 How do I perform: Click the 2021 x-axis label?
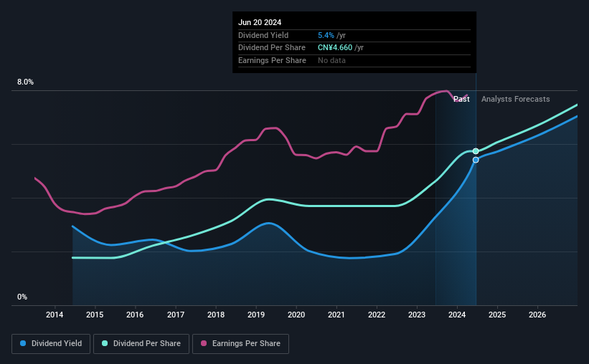click(336, 315)
